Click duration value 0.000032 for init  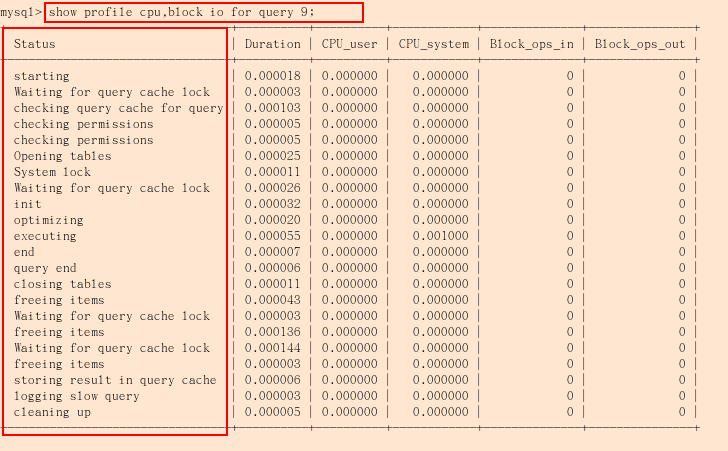tap(273, 204)
